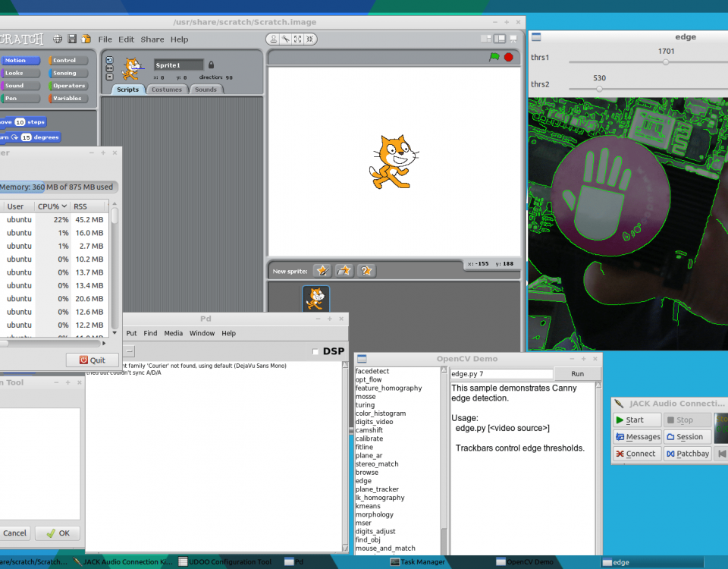Viewport: 728px width, 569px height.
Task: Select the duplicate stamp tool in Scratch
Action: tap(274, 39)
